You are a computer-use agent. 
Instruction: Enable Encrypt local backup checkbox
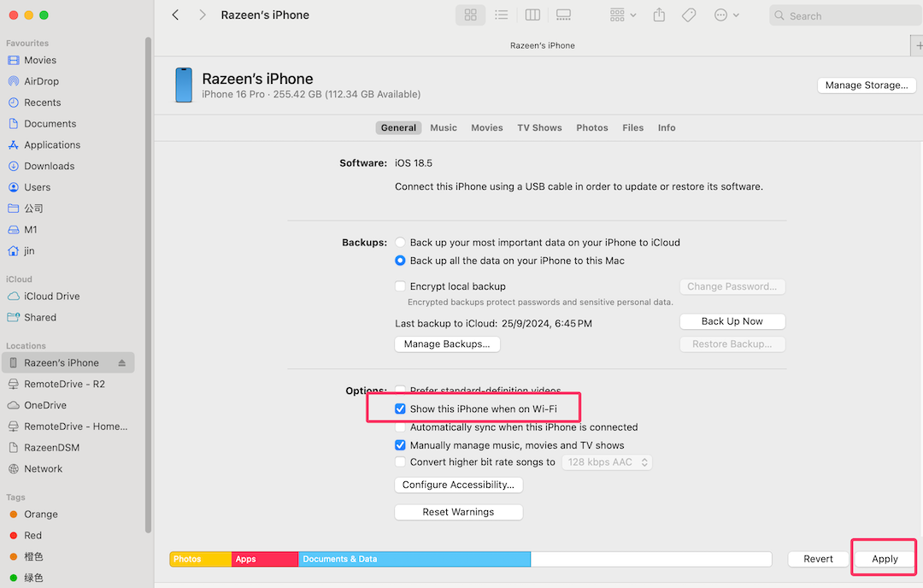(x=400, y=286)
